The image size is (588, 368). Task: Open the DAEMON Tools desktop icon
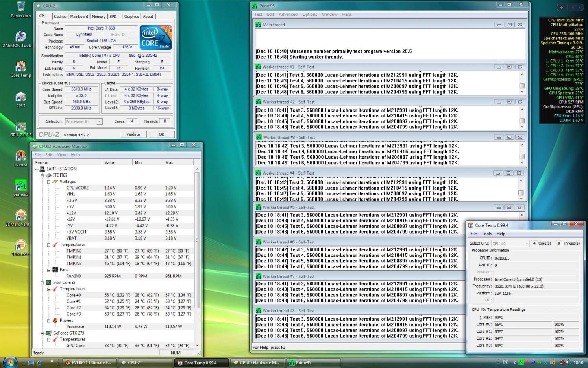coord(17,39)
